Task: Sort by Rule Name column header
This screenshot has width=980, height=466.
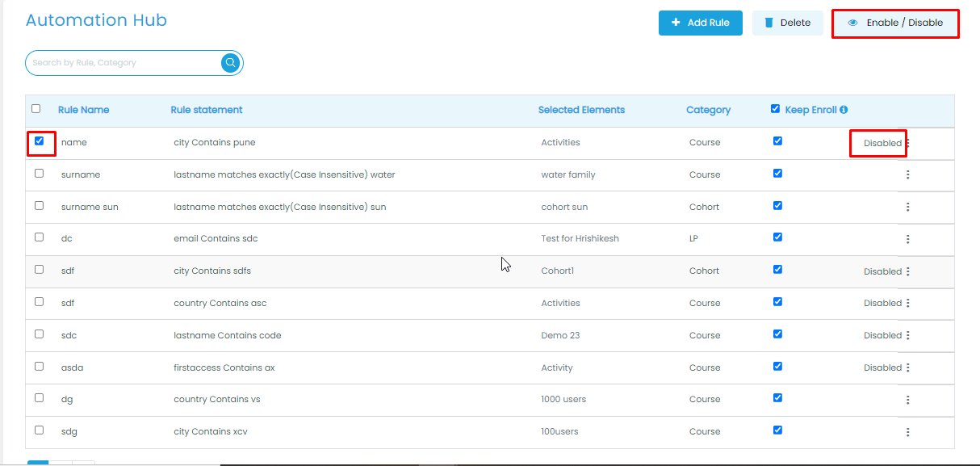Action: pos(83,110)
